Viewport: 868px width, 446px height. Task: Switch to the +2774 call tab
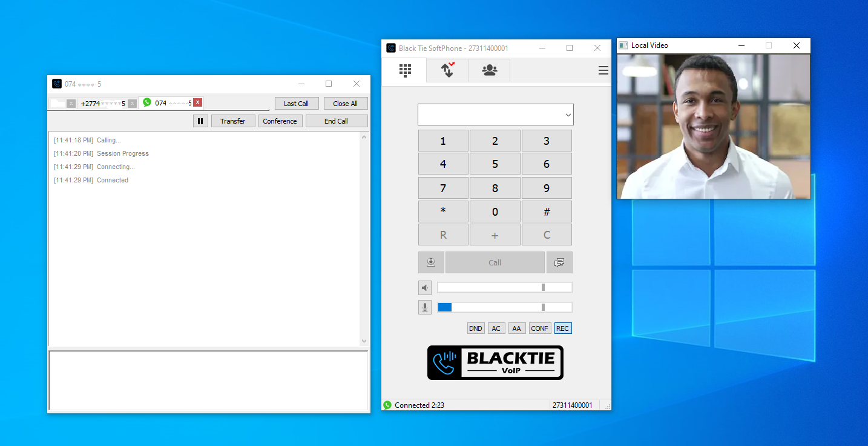(x=102, y=104)
